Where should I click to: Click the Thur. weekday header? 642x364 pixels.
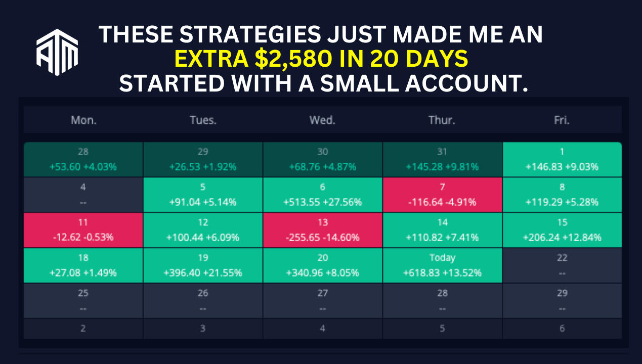(x=442, y=120)
